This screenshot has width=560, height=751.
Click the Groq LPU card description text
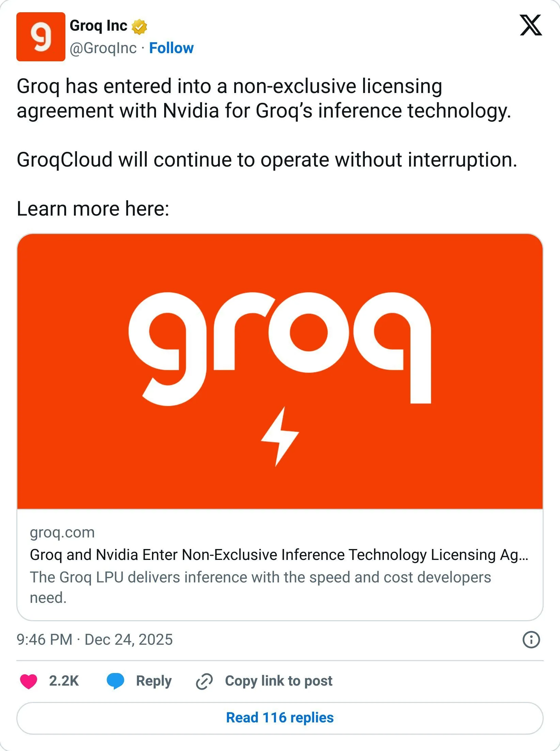260,587
